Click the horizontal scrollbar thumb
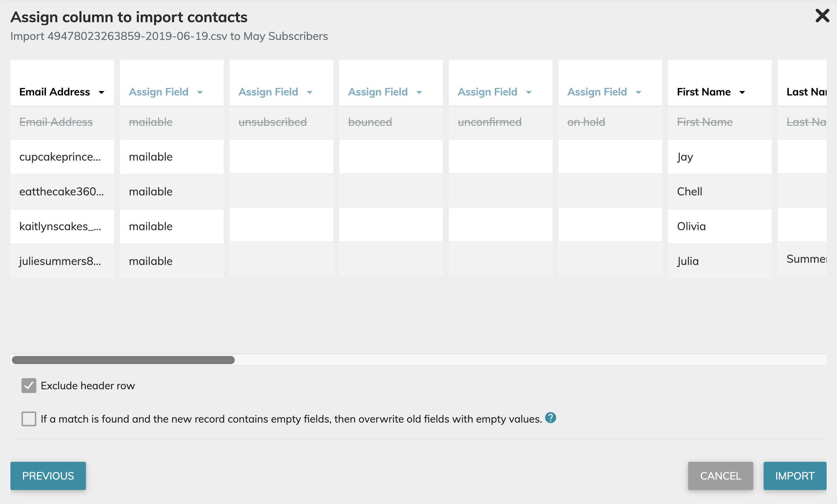Image resolution: width=837 pixels, height=504 pixels. coord(123,360)
